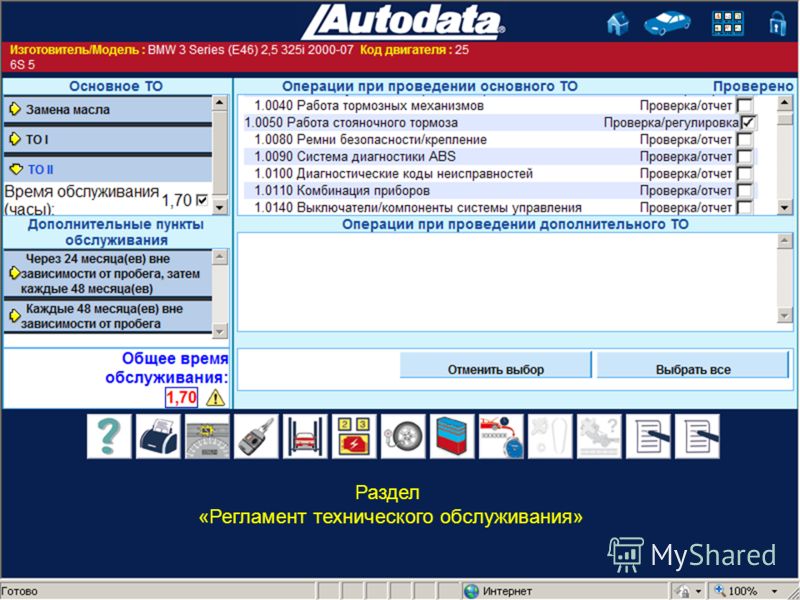
Task: Click the blue and red container icon
Action: 452,437
